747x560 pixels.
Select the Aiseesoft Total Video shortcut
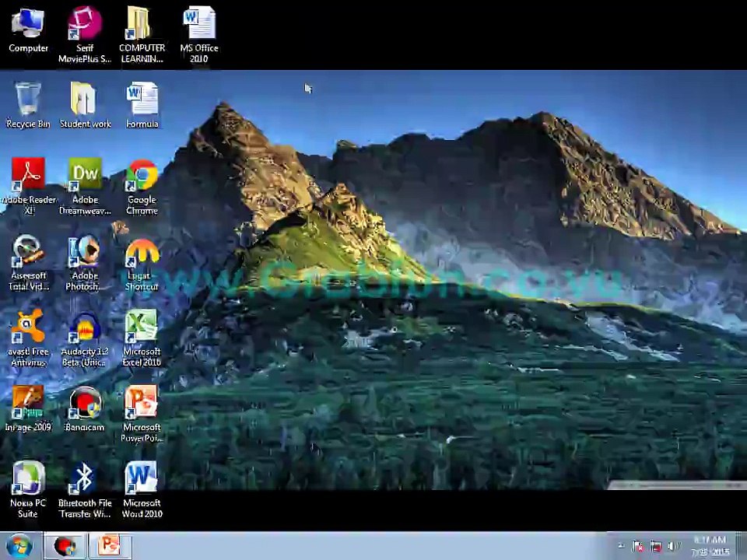tap(28, 262)
